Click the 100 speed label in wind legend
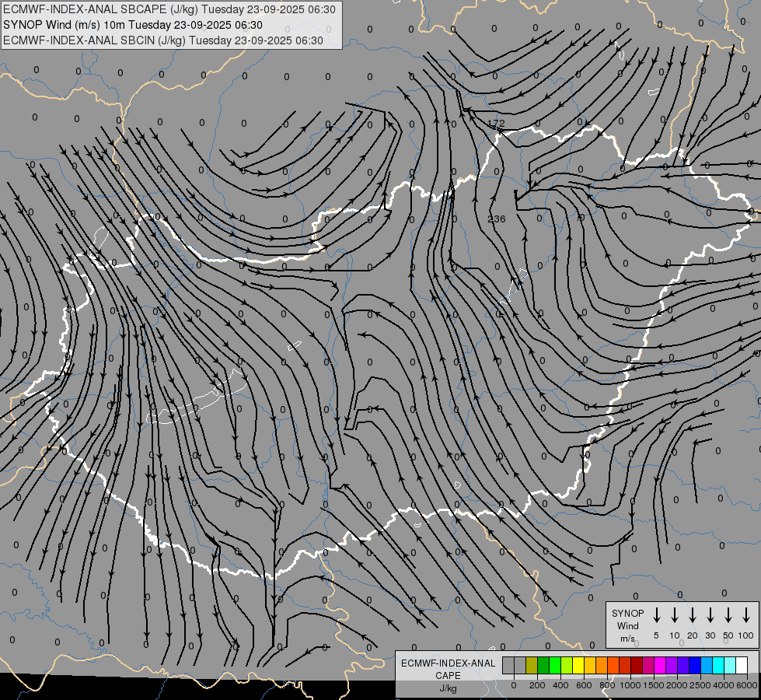This screenshot has width=761, height=700. [746, 635]
